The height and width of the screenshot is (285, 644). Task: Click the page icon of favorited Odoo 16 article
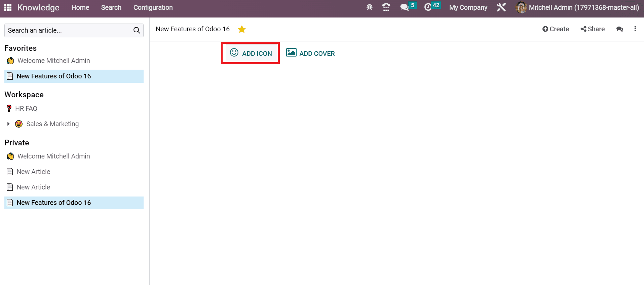coord(10,76)
